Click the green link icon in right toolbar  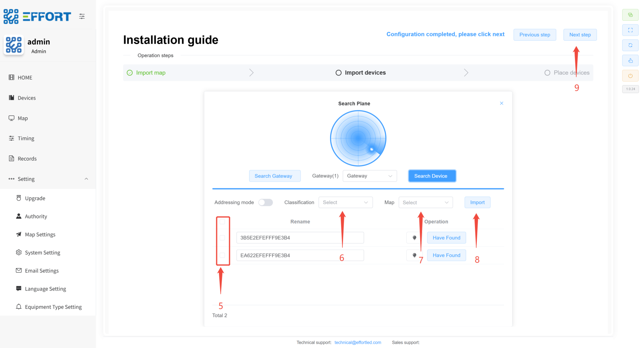click(x=630, y=15)
